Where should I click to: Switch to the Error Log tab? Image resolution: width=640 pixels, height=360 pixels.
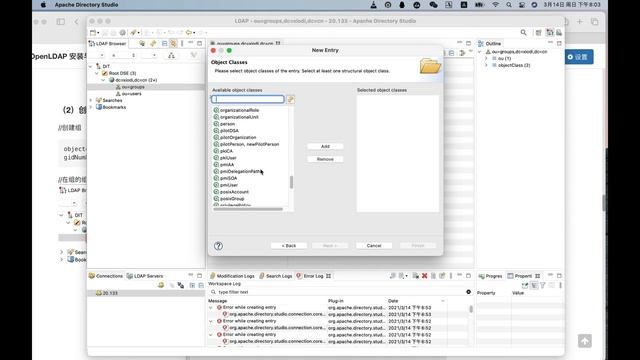(x=313, y=276)
